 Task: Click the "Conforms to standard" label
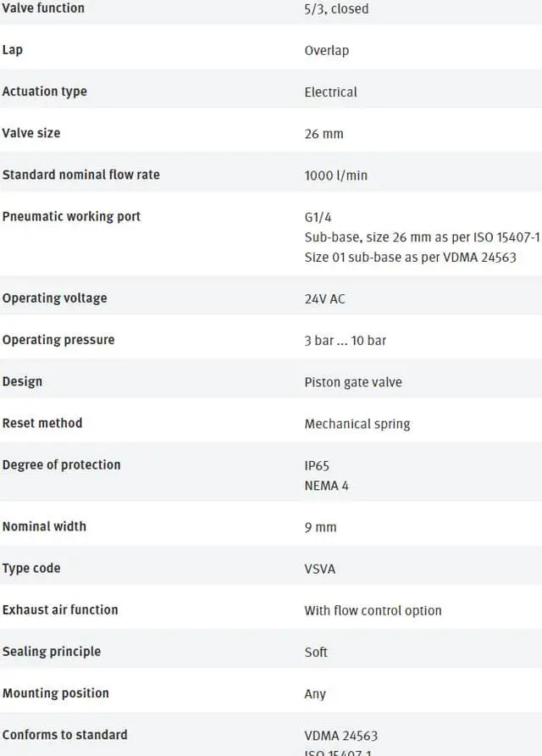coord(64,735)
